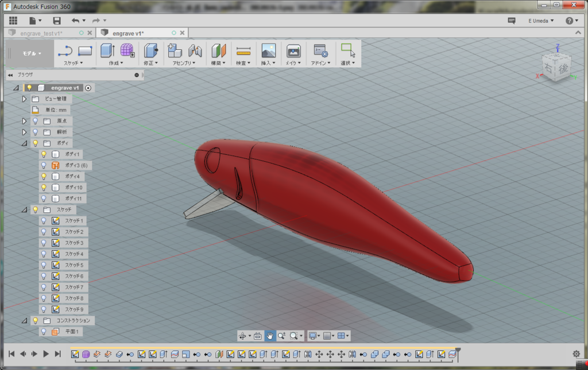Click the ViewCube 後 face

pos(563,68)
